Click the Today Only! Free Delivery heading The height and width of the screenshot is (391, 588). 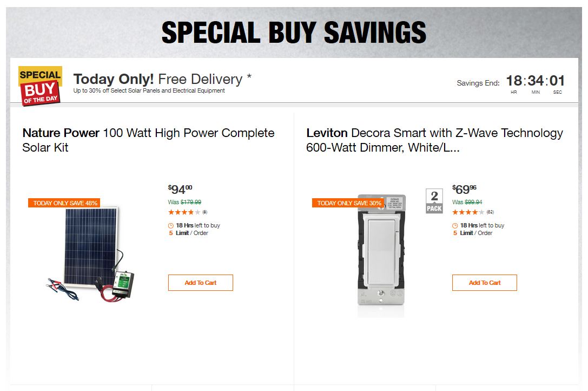[x=162, y=79]
